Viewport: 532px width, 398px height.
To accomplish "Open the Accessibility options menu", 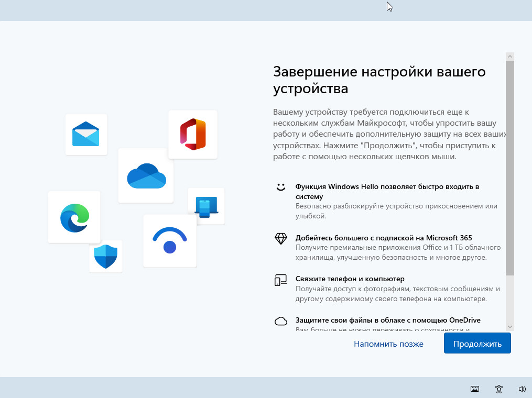I will (499, 389).
